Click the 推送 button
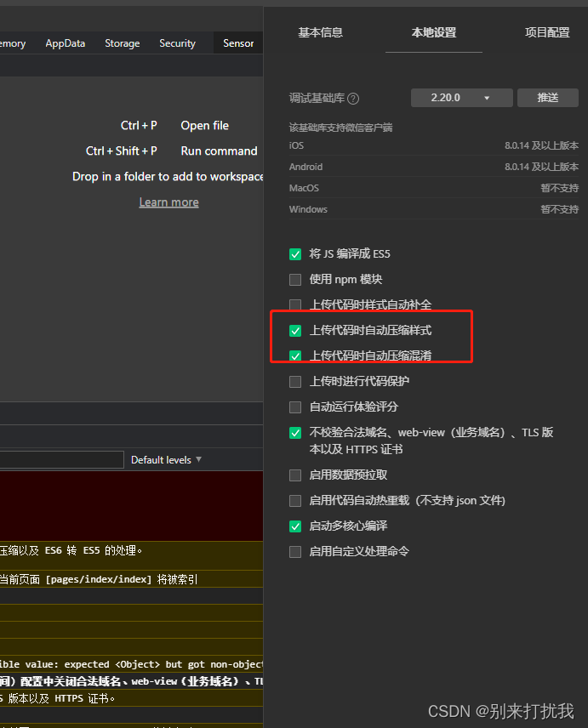 [548, 98]
